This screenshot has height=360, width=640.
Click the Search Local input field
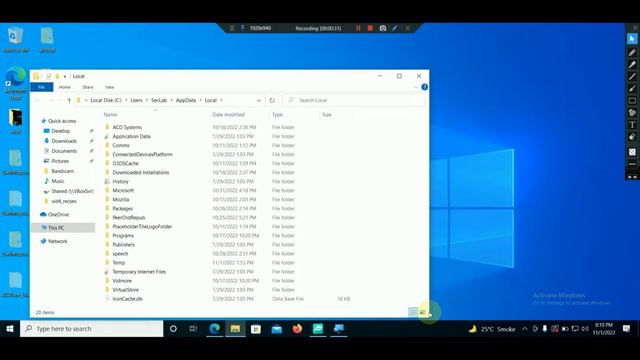pyautogui.click(x=353, y=100)
